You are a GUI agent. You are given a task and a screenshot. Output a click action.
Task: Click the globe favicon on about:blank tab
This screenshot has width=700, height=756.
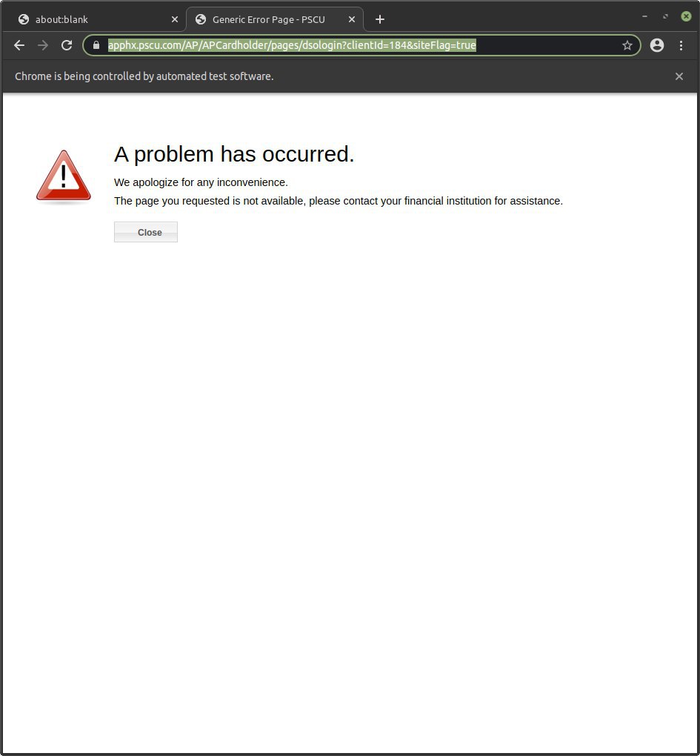pyautogui.click(x=23, y=19)
